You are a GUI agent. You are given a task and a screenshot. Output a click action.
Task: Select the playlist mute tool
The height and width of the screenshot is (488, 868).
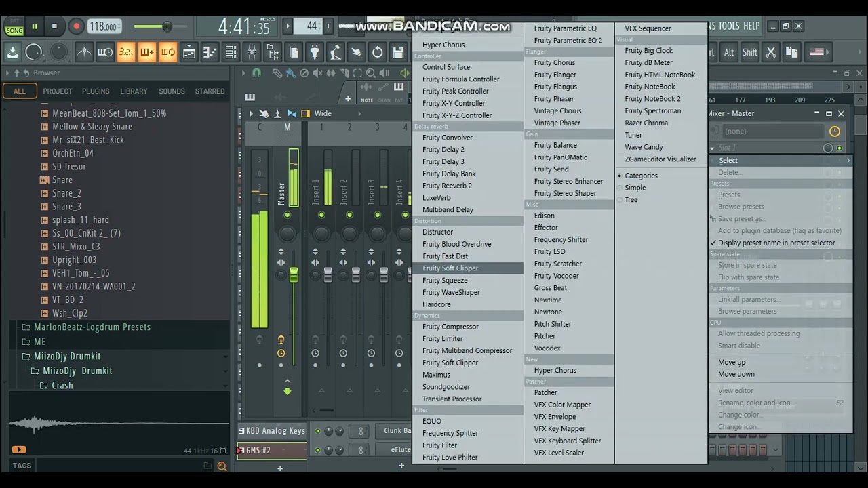pyautogui.click(x=317, y=73)
